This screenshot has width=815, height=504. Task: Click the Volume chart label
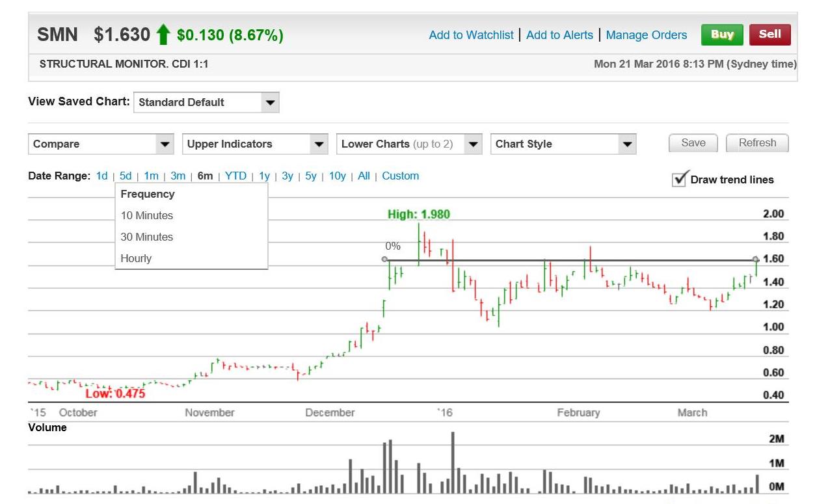[x=47, y=427]
